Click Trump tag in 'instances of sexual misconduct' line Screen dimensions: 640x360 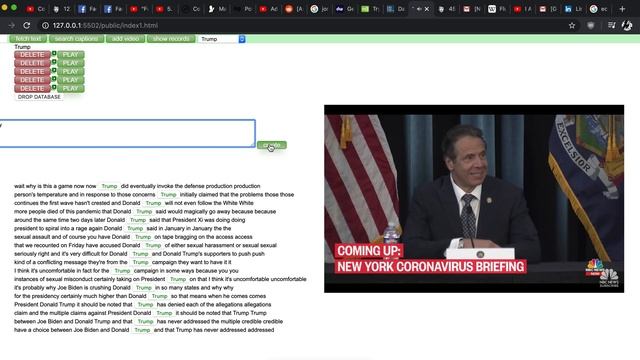(178, 280)
